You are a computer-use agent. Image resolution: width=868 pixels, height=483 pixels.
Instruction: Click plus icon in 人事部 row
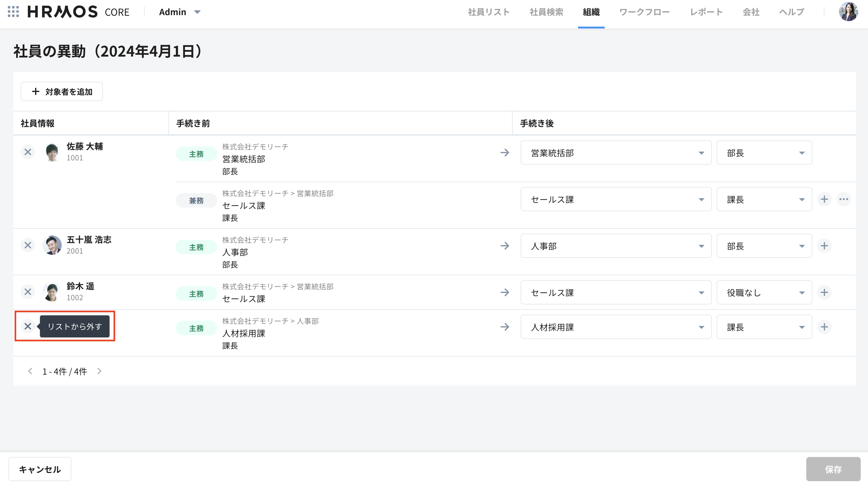[x=824, y=246]
